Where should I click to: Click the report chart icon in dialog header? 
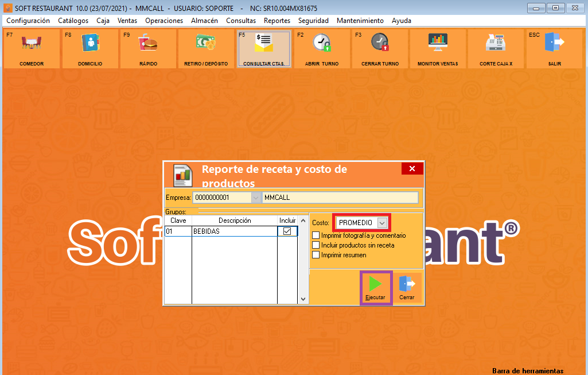(182, 175)
